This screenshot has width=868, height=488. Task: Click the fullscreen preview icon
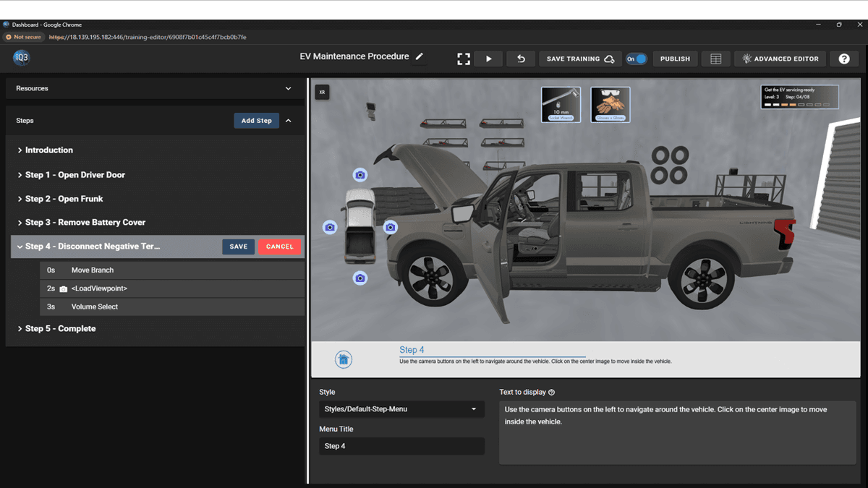point(463,59)
